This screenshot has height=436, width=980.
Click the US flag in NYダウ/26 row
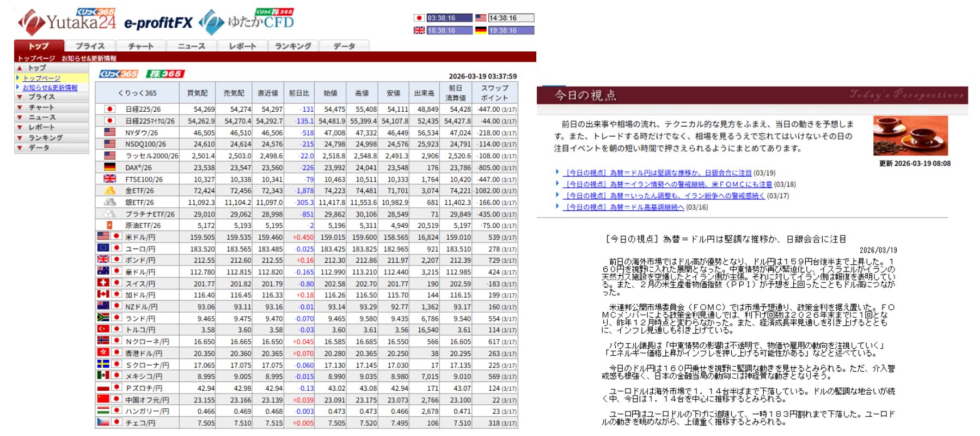(109, 132)
